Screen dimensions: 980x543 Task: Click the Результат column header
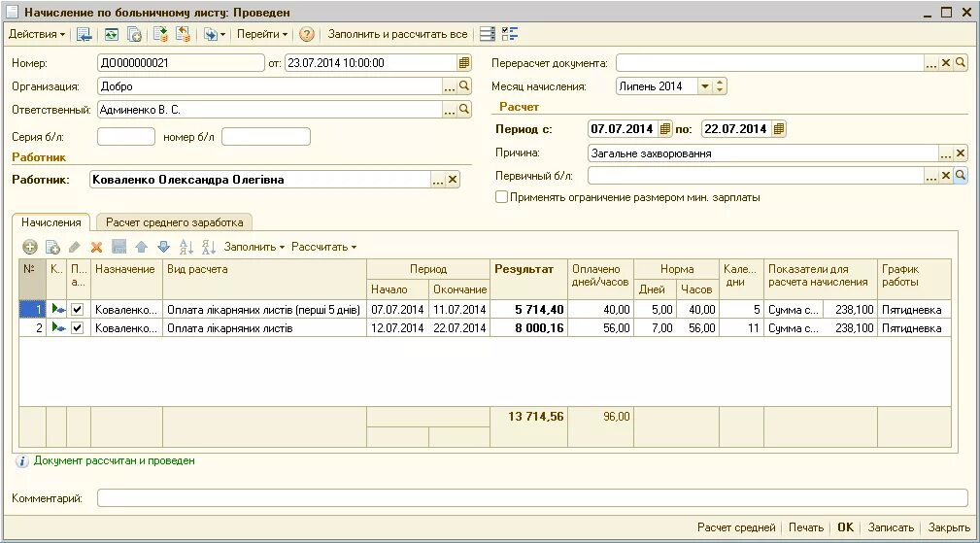(528, 279)
